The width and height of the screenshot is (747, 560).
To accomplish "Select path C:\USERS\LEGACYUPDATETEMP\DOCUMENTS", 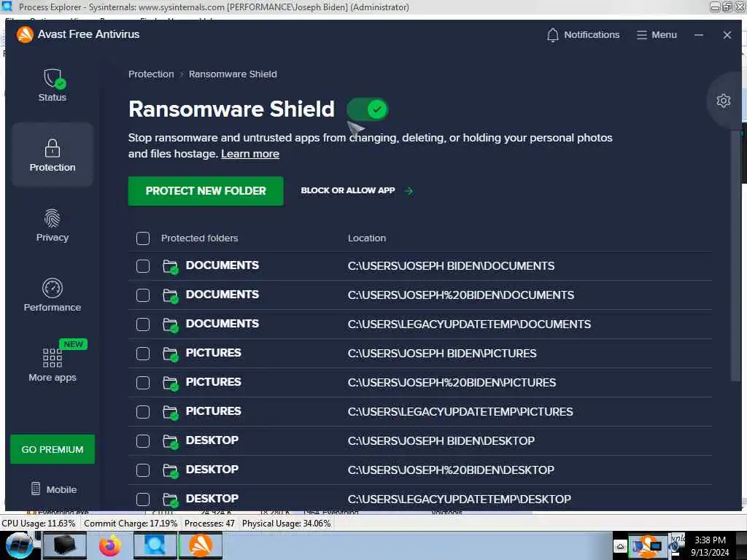I will (469, 324).
